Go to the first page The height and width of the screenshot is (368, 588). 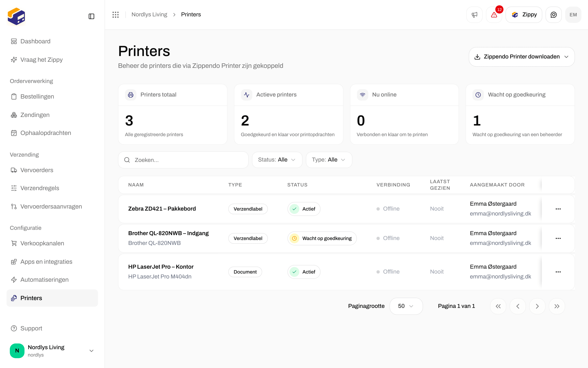tap(498, 306)
